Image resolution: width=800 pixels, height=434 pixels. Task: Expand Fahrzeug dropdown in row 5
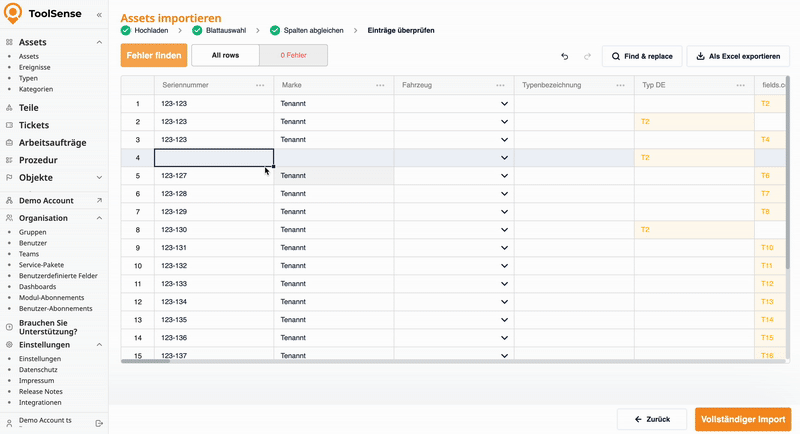coord(504,176)
